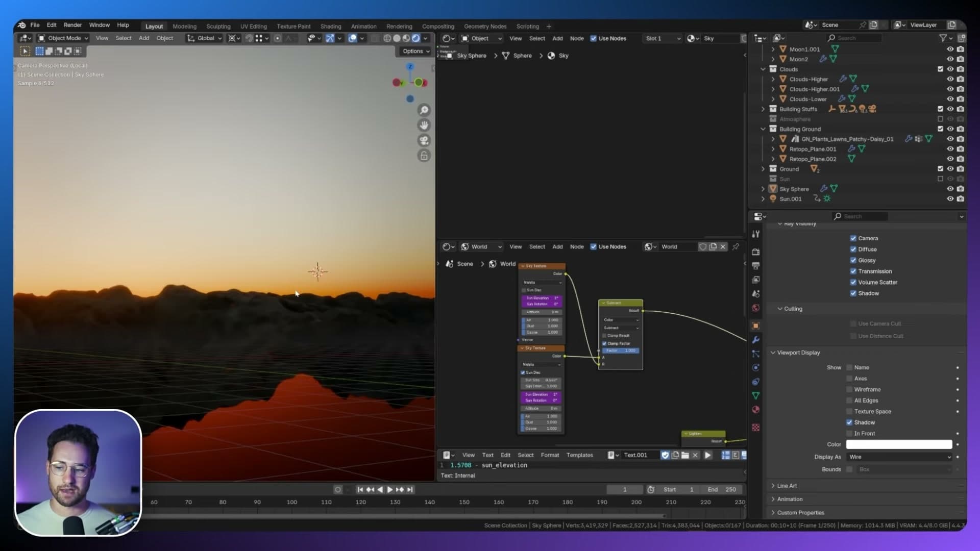The image size is (980, 551).
Task: Open the Node menu in World node editor
Action: pyautogui.click(x=577, y=247)
